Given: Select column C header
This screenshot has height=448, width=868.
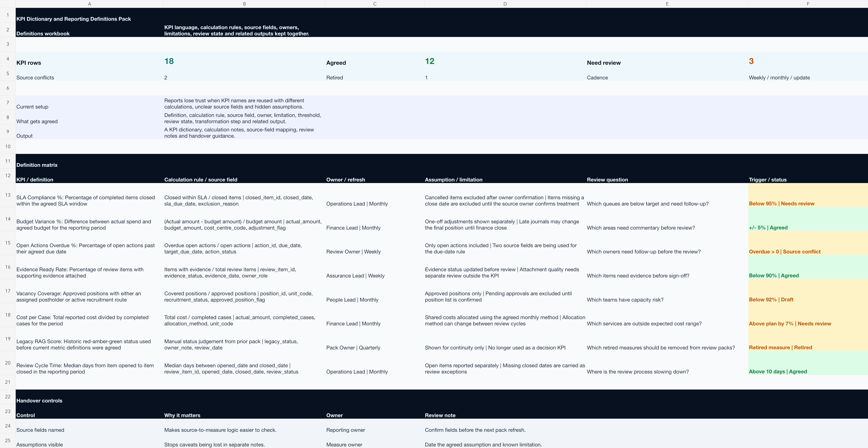Looking at the screenshot, I should pos(375,4).
